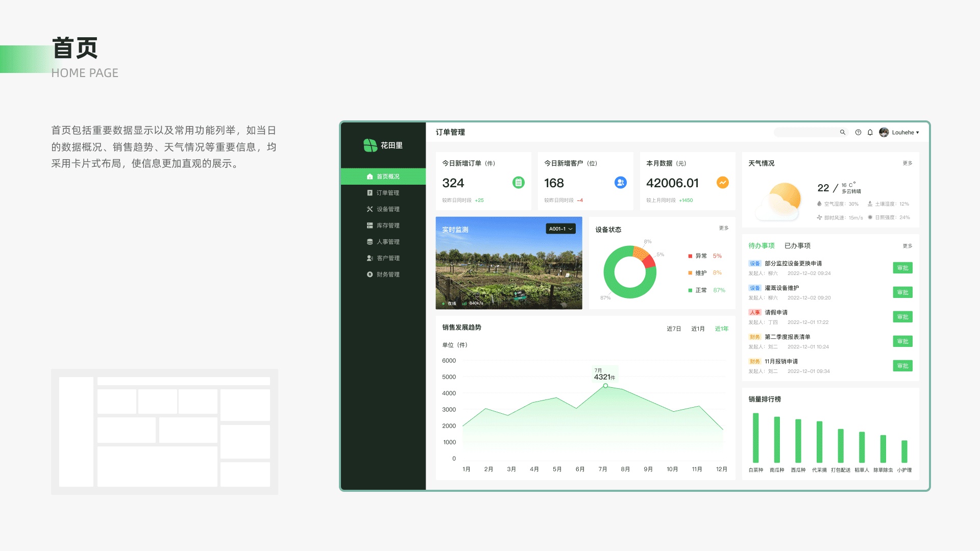Open the help question mark icon

tap(858, 132)
